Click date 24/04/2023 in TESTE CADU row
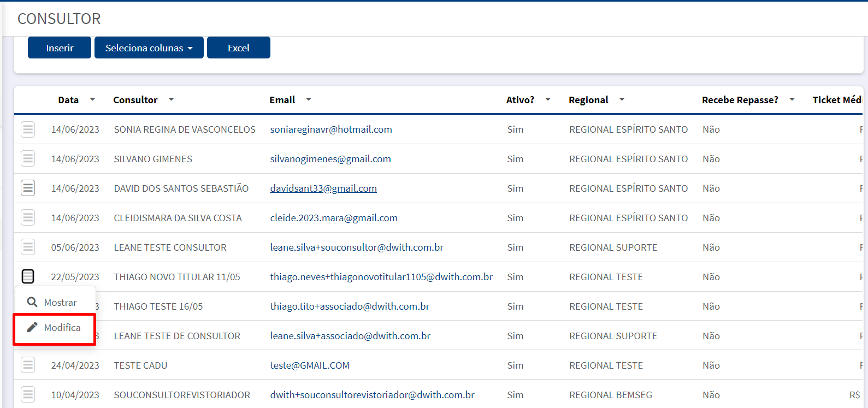The width and height of the screenshot is (868, 408). coord(75,365)
